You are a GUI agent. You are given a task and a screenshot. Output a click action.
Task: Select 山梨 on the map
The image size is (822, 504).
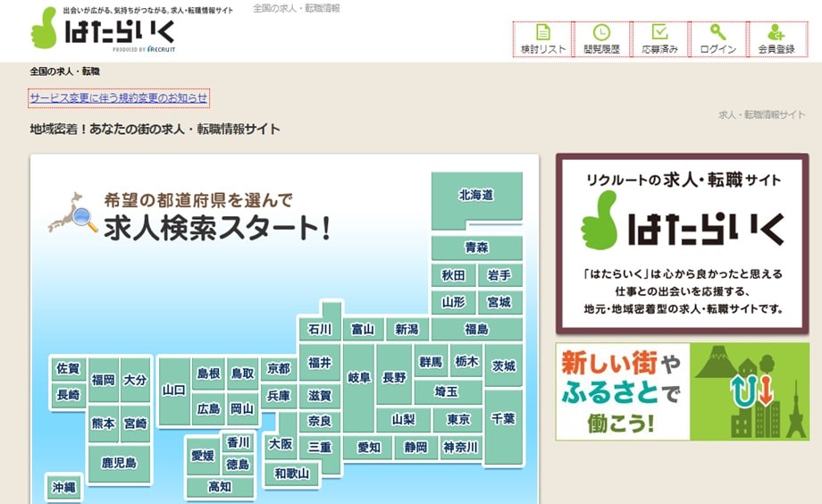click(403, 420)
